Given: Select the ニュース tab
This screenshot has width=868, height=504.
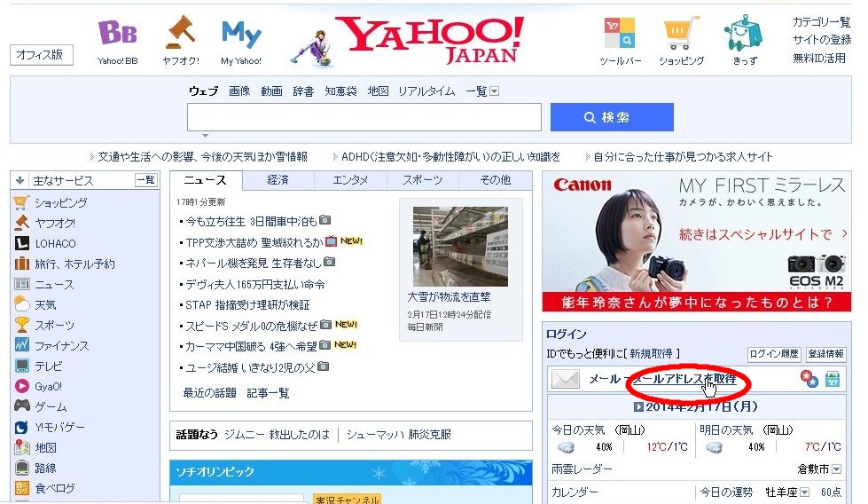Looking at the screenshot, I should pos(206,180).
